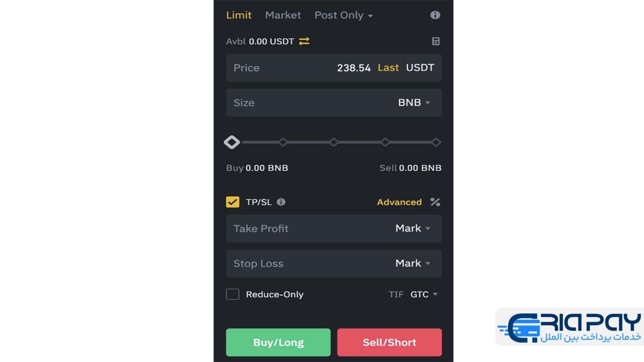Click the red Sell/Short button
Viewport: 644px width, 362px height.
coord(390,342)
